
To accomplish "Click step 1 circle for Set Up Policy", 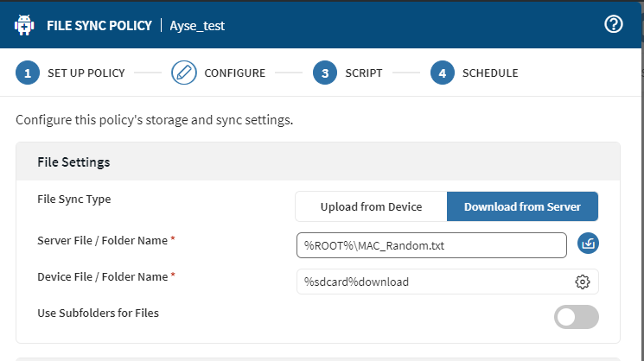I will pos(28,73).
